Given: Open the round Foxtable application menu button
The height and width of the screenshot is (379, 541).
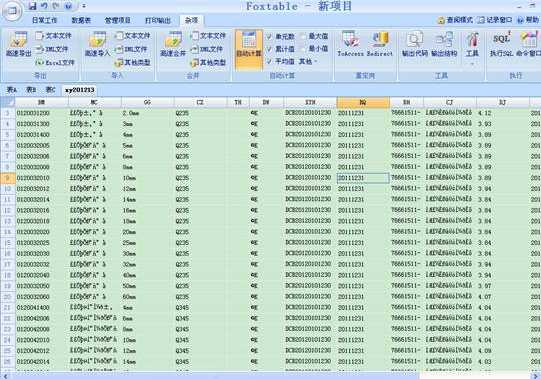Looking at the screenshot, I should coord(12,11).
